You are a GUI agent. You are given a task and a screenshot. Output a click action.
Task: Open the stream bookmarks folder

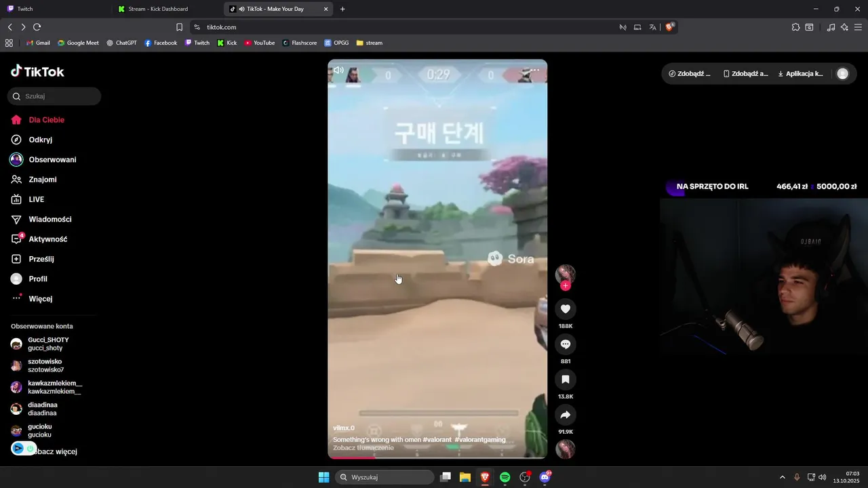pyautogui.click(x=370, y=43)
